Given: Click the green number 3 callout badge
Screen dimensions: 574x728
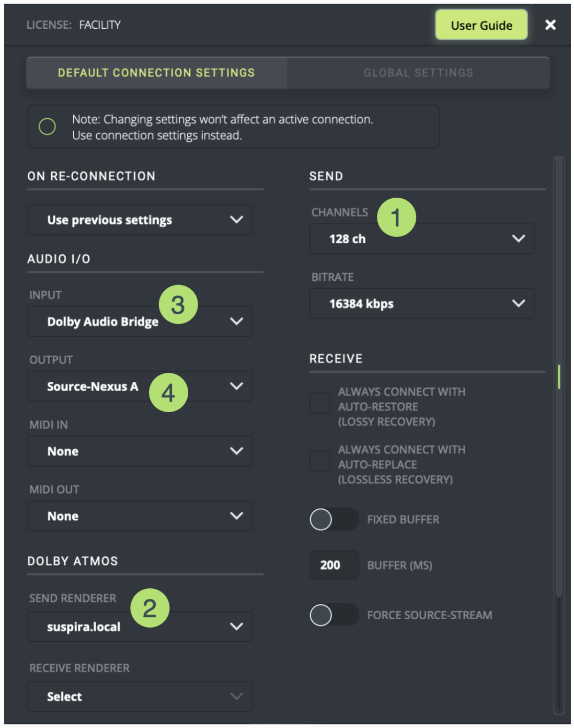Looking at the screenshot, I should pos(178,304).
